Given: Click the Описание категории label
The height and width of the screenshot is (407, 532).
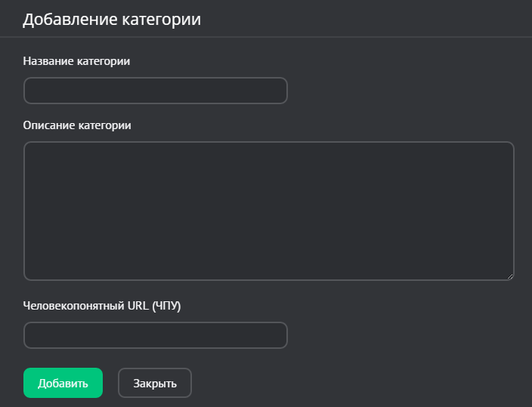Looking at the screenshot, I should click(x=77, y=125).
